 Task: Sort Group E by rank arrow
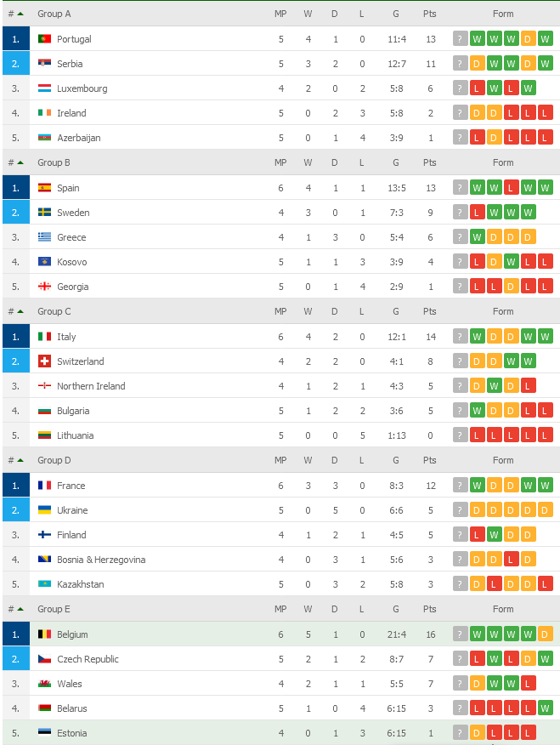pos(20,609)
